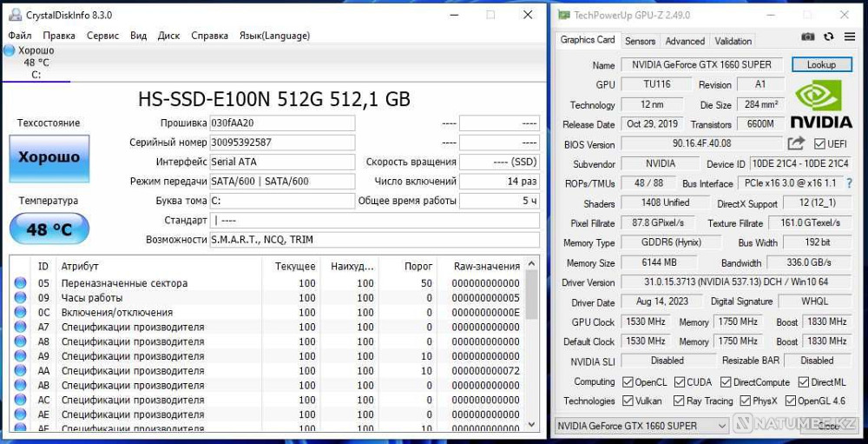This screenshot has width=868, height=444.
Task: Click the 48 °C temperature button
Action: coord(49,229)
